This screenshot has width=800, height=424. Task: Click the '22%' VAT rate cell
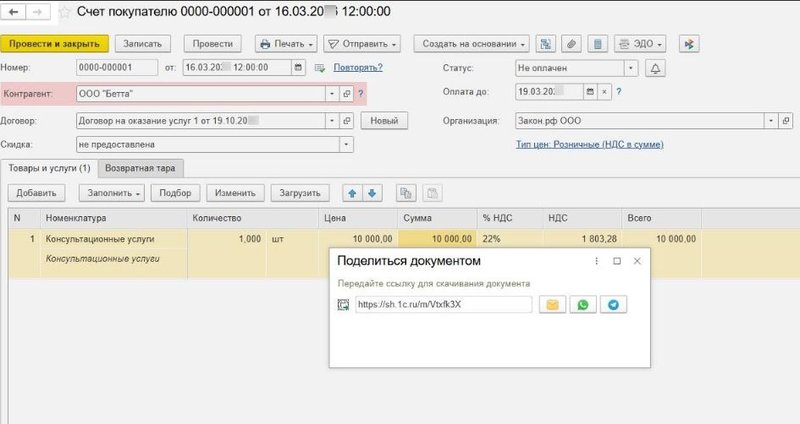(x=510, y=239)
